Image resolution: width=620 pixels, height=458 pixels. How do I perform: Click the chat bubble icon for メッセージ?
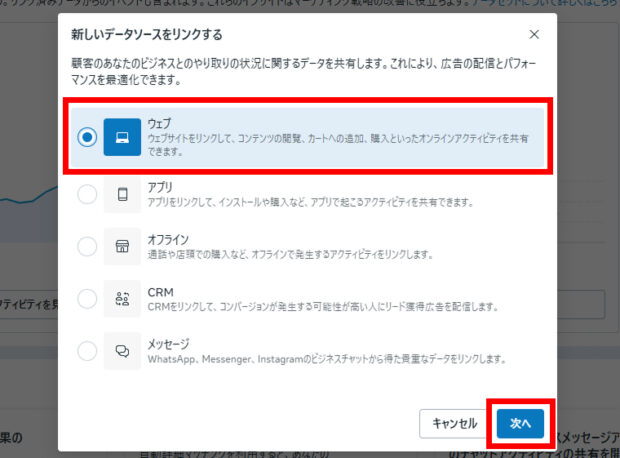(x=122, y=351)
